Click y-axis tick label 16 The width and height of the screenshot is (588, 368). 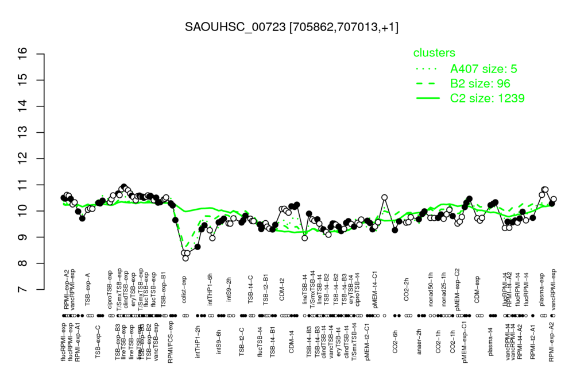[x=22, y=54]
